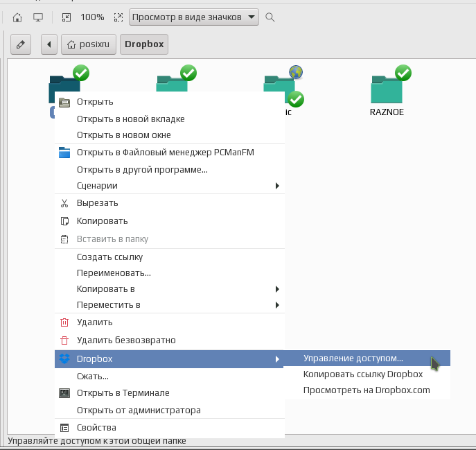The width and height of the screenshot is (476, 450).
Task: Toggle location edit with pencil button
Action: tap(21, 44)
